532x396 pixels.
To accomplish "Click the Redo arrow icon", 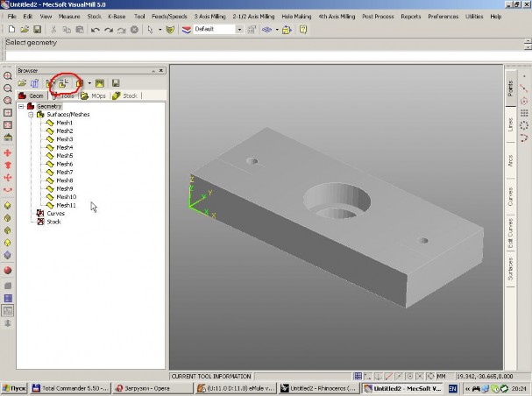I will pos(109,30).
